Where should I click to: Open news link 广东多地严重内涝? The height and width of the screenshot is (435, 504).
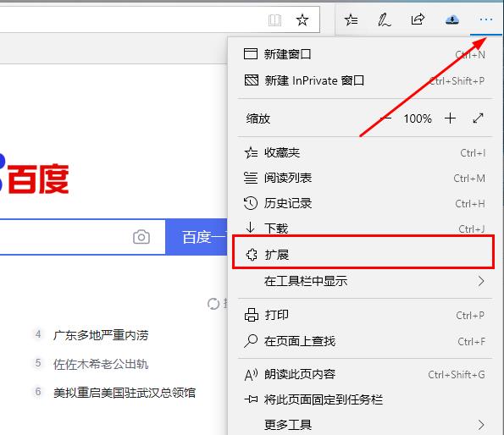pos(101,335)
